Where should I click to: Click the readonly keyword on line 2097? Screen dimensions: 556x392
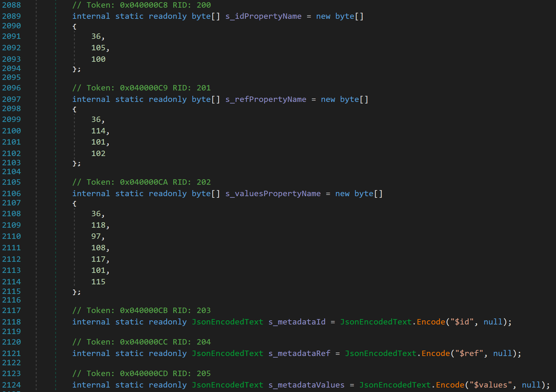pyautogui.click(x=168, y=99)
